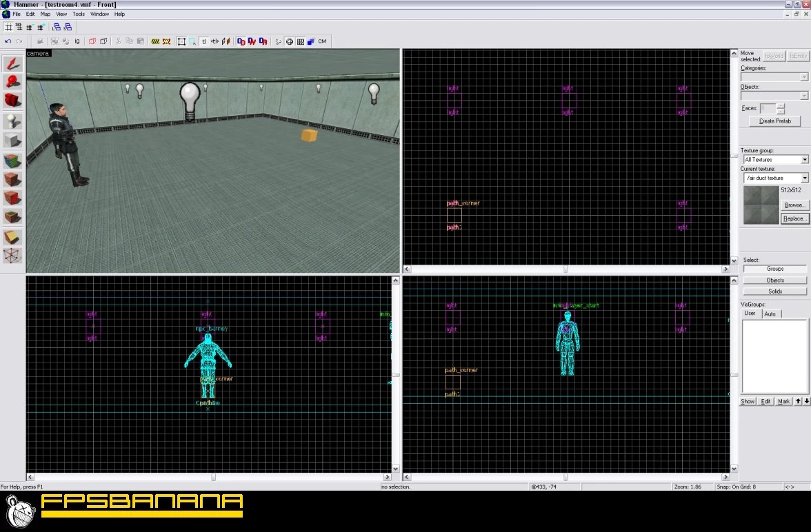Switch to the Auto VisGroups tab
This screenshot has height=532, width=811.
[x=770, y=314]
